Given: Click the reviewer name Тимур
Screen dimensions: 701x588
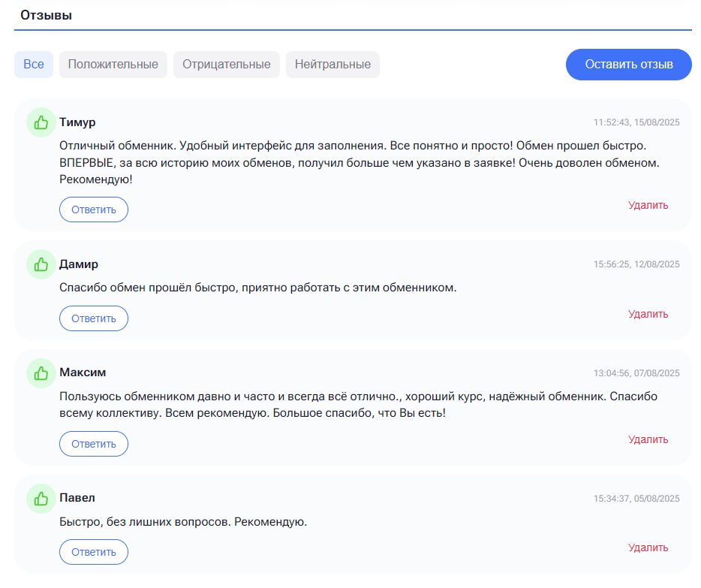Looking at the screenshot, I should tap(77, 122).
